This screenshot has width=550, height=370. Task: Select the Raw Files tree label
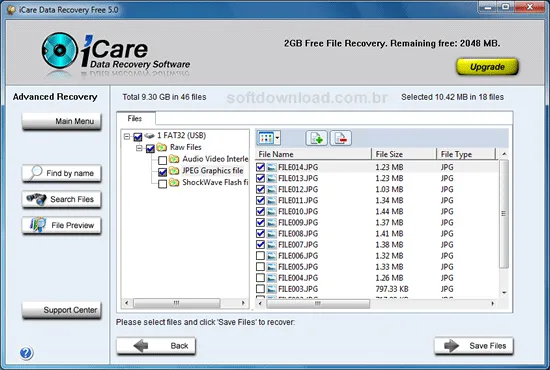(x=186, y=147)
